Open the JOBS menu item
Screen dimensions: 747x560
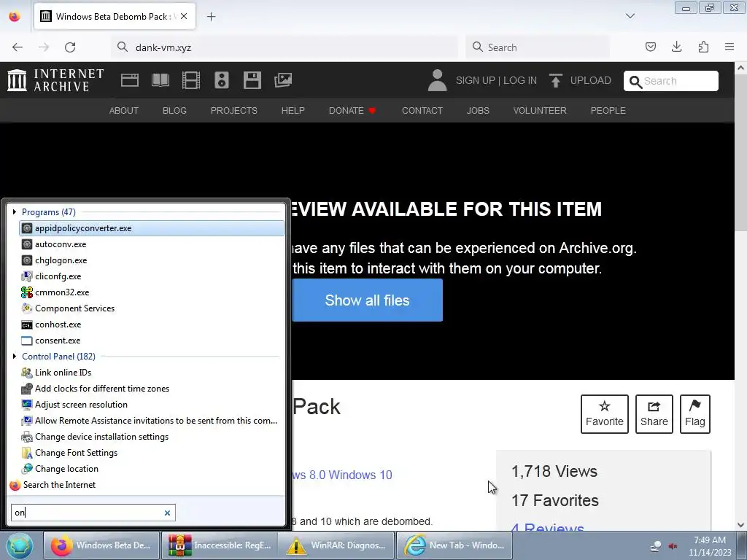coord(478,111)
